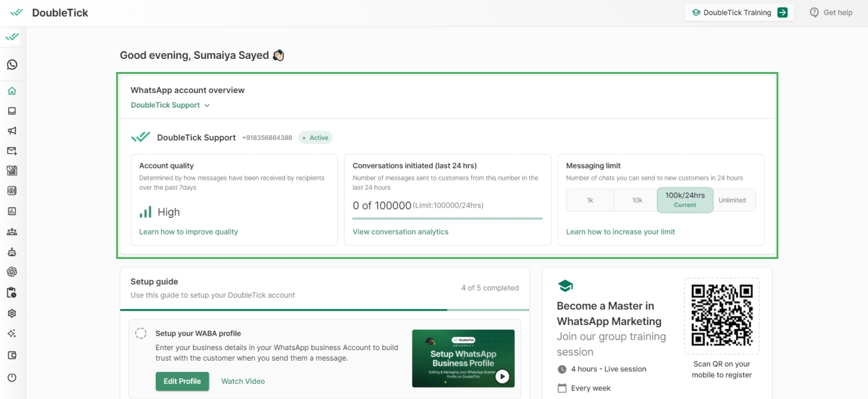The height and width of the screenshot is (399, 868).
Task: Open the broadcast megaphone icon
Action: pos(12,131)
